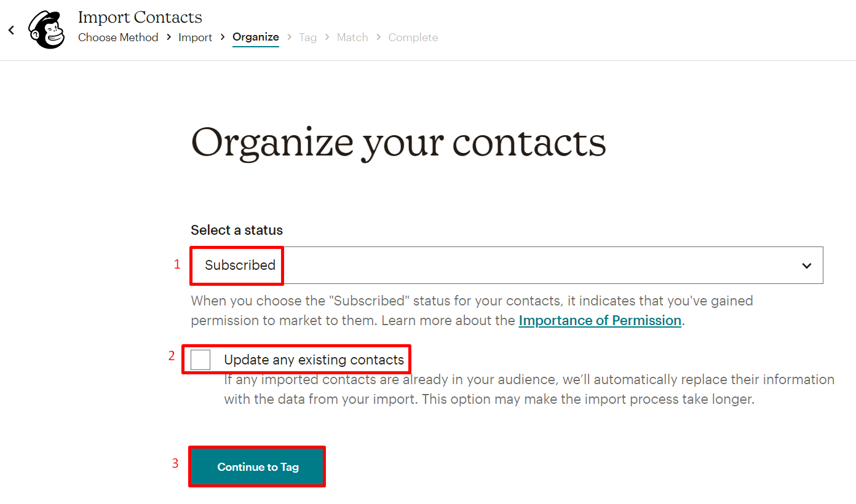Click the chevron separator before Complete
The image size is (856, 504).
pyautogui.click(x=378, y=37)
